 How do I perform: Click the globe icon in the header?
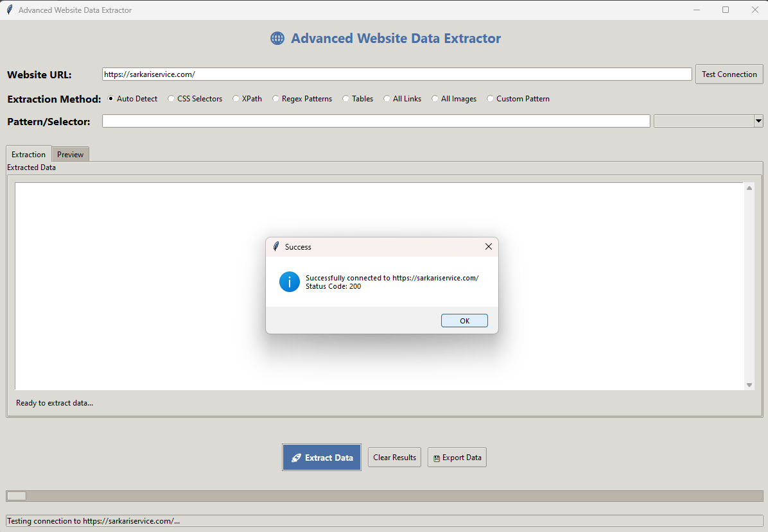(277, 39)
